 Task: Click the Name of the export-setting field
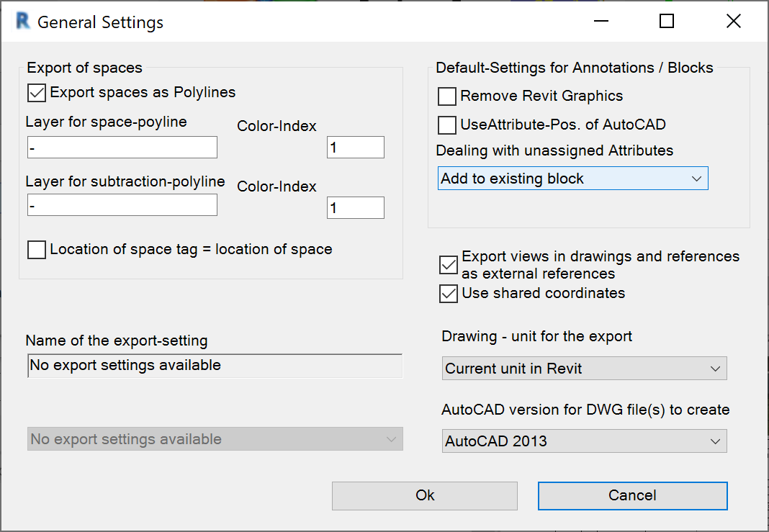215,366
